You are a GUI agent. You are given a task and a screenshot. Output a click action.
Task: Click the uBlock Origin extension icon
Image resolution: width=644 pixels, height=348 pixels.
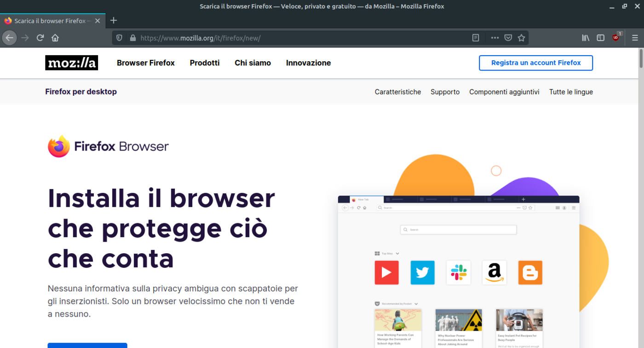(616, 38)
